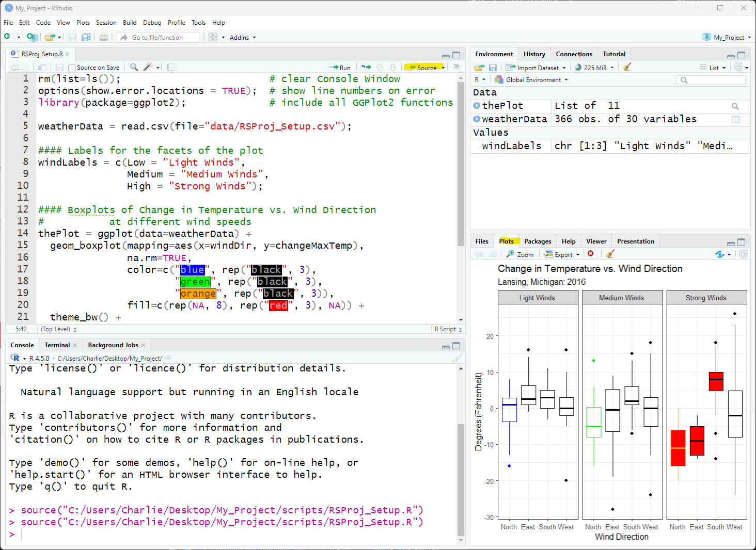The width and height of the screenshot is (756, 550).
Task: Click the save workspace disk icon
Action: (493, 68)
